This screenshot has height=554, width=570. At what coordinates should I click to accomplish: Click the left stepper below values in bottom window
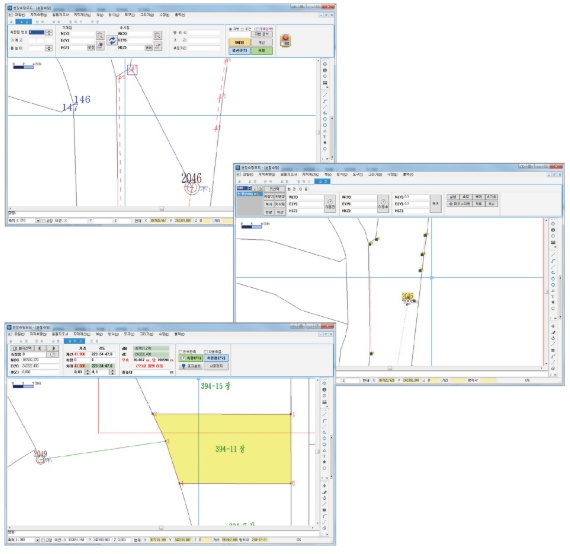[x=87, y=372]
